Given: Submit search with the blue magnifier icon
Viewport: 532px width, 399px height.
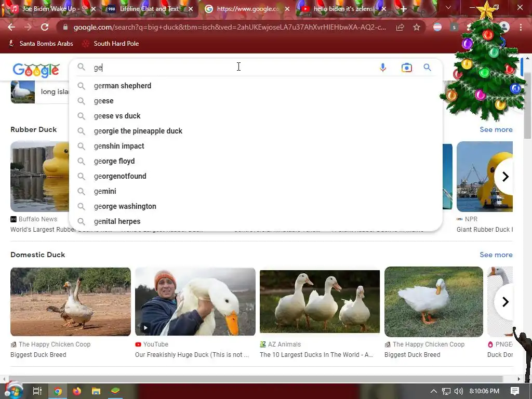Looking at the screenshot, I should pos(427,67).
